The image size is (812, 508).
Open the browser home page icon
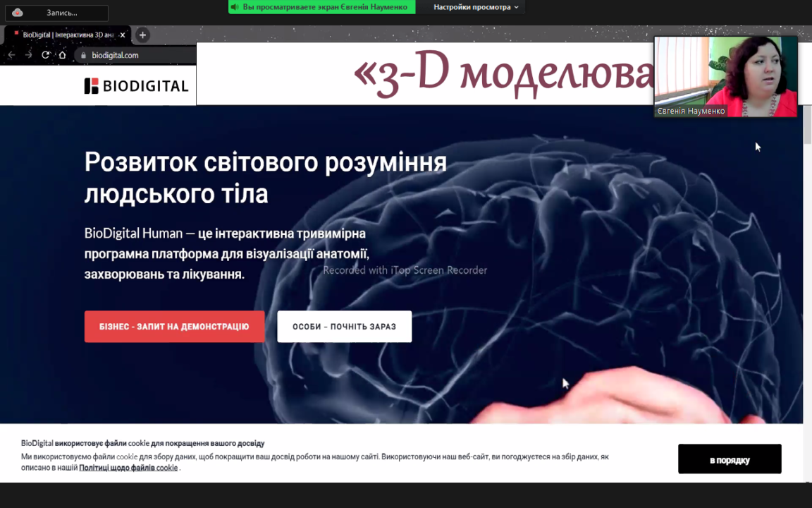(x=62, y=55)
